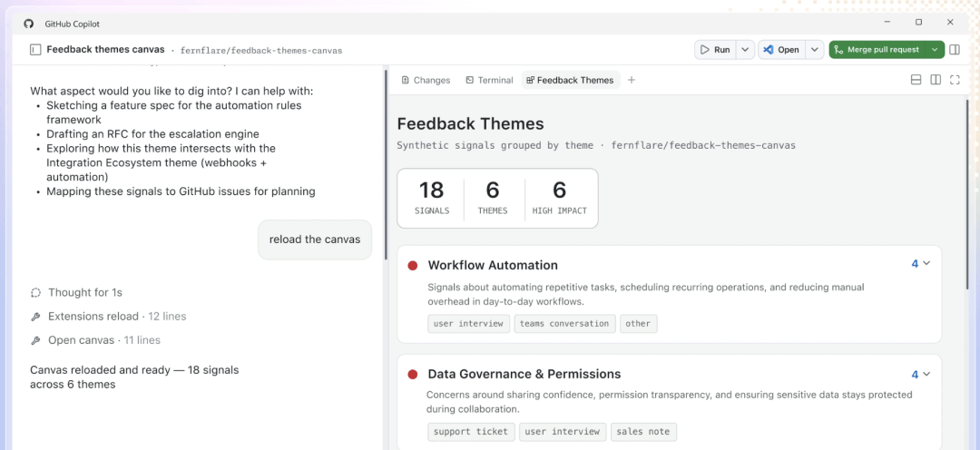Viewport: 980px width, 450px height.
Task: Click the Feedback Themes canvas heading
Action: pos(471,123)
